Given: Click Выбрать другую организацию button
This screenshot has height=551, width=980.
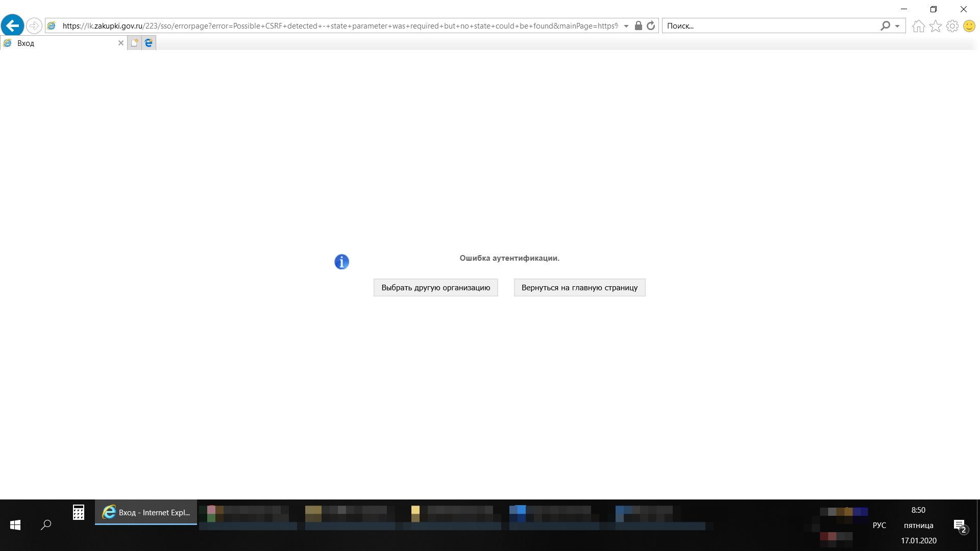Looking at the screenshot, I should 435,287.
